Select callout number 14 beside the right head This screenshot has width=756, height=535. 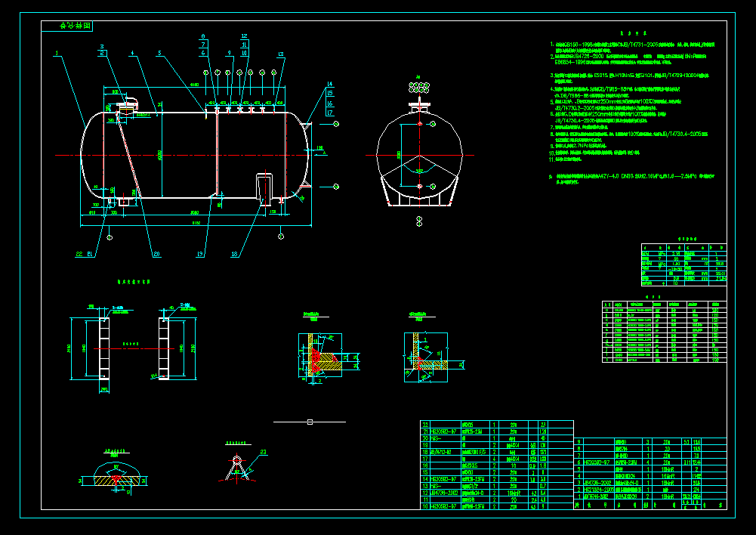330,85
